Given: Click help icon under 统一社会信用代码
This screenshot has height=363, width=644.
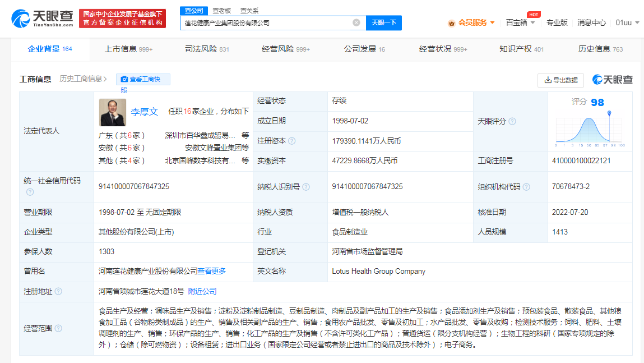Looking at the screenshot, I should click(x=30, y=192).
